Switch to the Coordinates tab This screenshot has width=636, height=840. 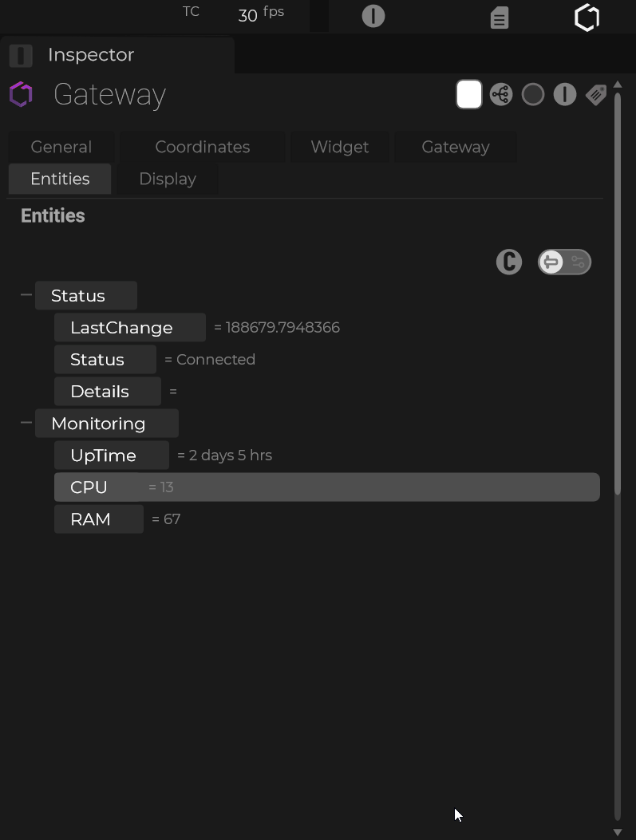[203, 147]
